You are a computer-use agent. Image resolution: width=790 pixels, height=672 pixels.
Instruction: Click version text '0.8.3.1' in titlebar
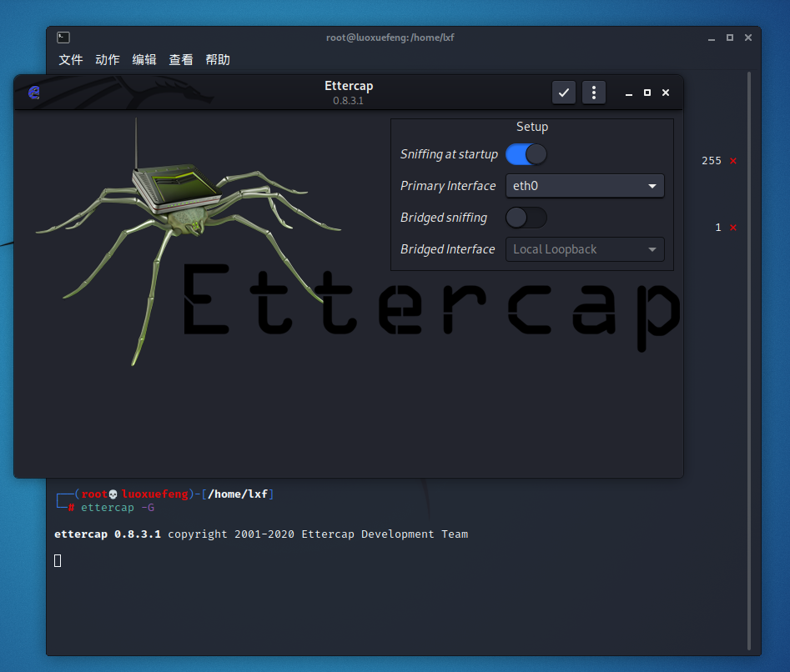click(x=348, y=101)
